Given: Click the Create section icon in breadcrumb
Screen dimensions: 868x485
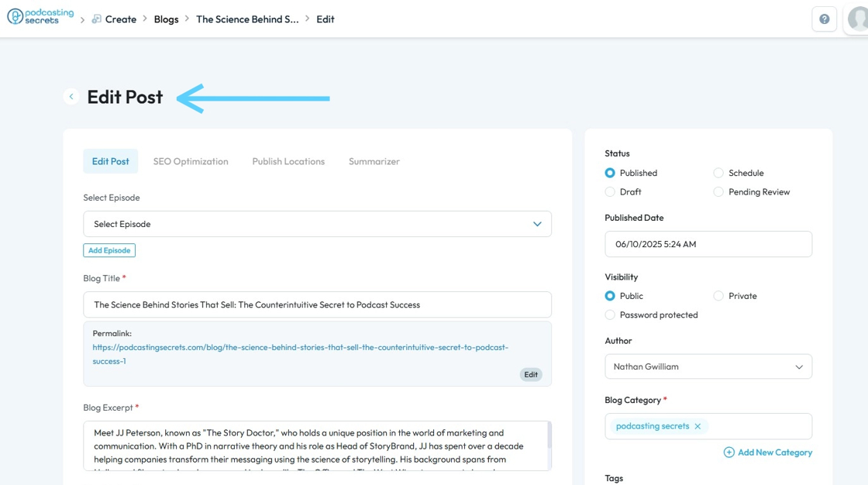Looking at the screenshot, I should point(96,19).
